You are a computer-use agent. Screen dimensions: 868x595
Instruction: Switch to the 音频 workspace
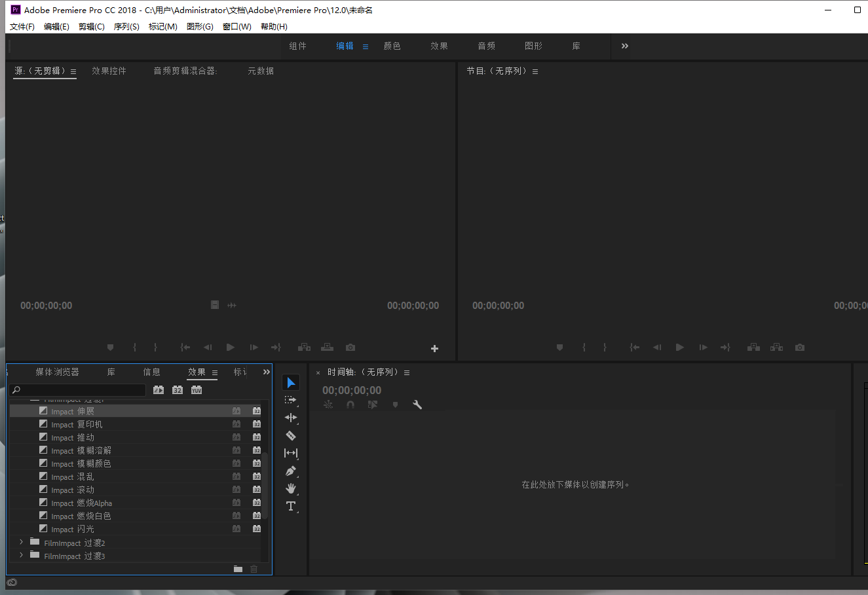point(486,46)
